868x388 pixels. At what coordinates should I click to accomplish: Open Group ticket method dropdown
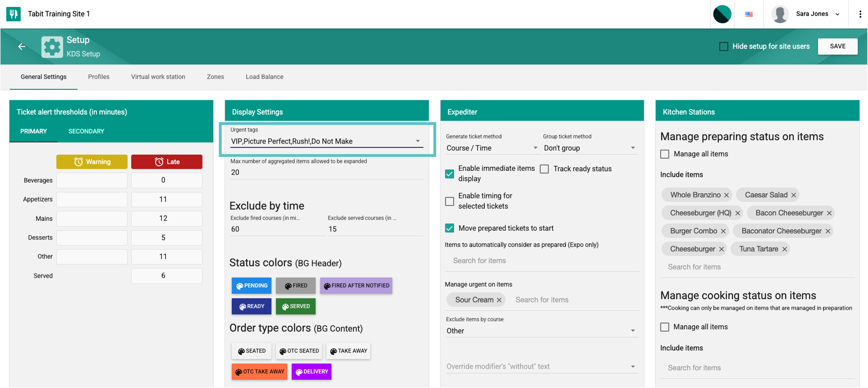click(590, 148)
